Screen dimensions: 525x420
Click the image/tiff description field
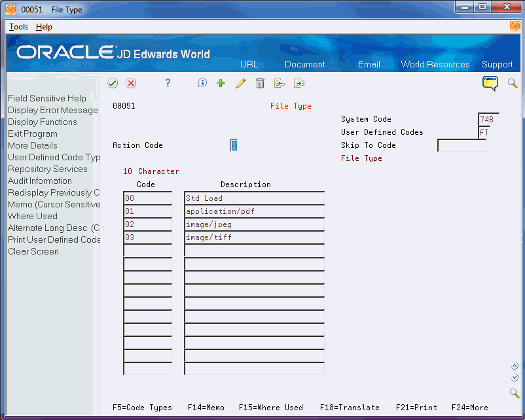pos(254,237)
